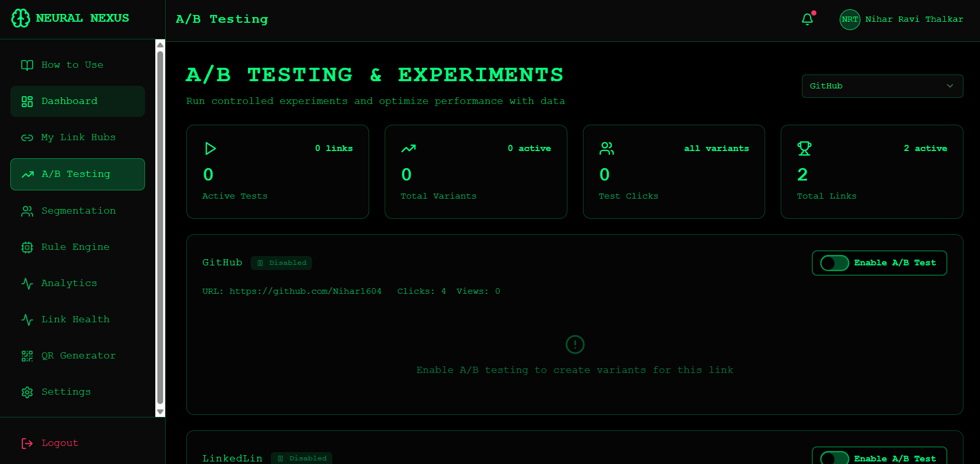Click the NEURAL NEXUS brand title
The height and width of the screenshot is (464, 980).
[82, 18]
